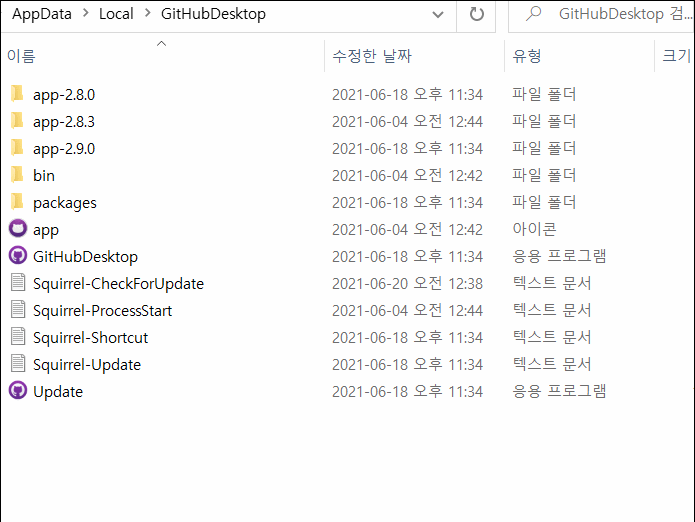Click the search magnifier icon
The width and height of the screenshot is (695, 522).
[x=533, y=14]
